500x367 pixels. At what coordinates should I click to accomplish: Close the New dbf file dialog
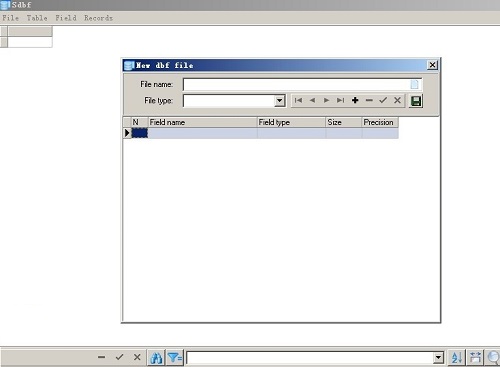pos(432,65)
